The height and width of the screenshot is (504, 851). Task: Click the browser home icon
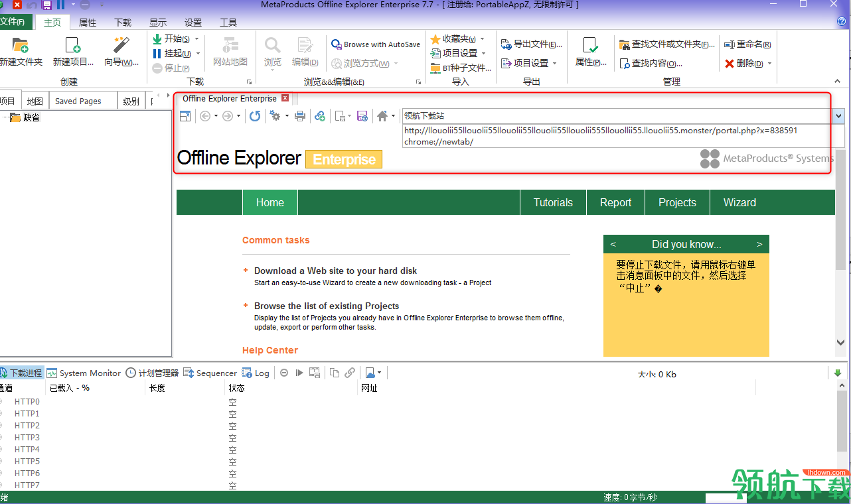(382, 116)
